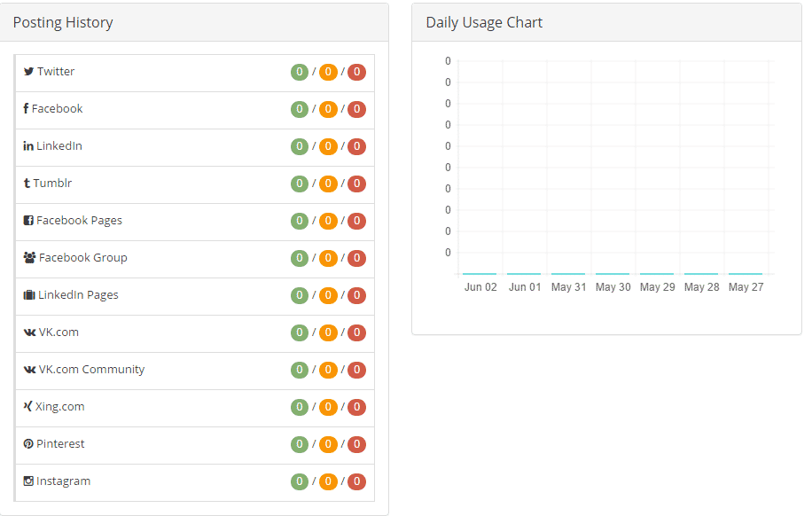Select Facebook Group's green count badge
The width and height of the screenshot is (812, 516).
coord(300,259)
